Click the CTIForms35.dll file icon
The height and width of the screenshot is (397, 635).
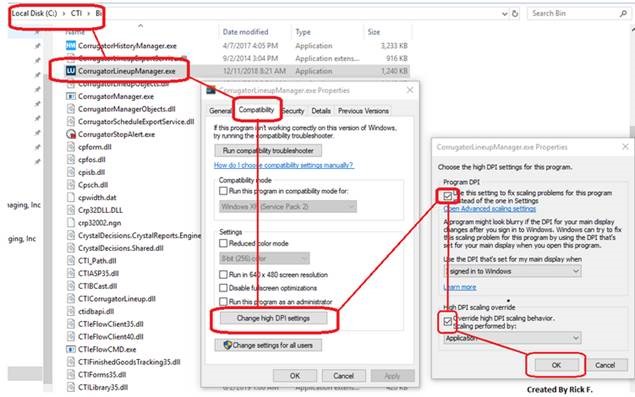pos(71,374)
